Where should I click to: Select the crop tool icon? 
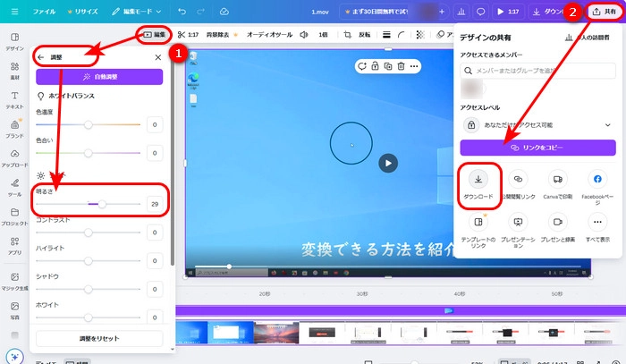pos(348,35)
